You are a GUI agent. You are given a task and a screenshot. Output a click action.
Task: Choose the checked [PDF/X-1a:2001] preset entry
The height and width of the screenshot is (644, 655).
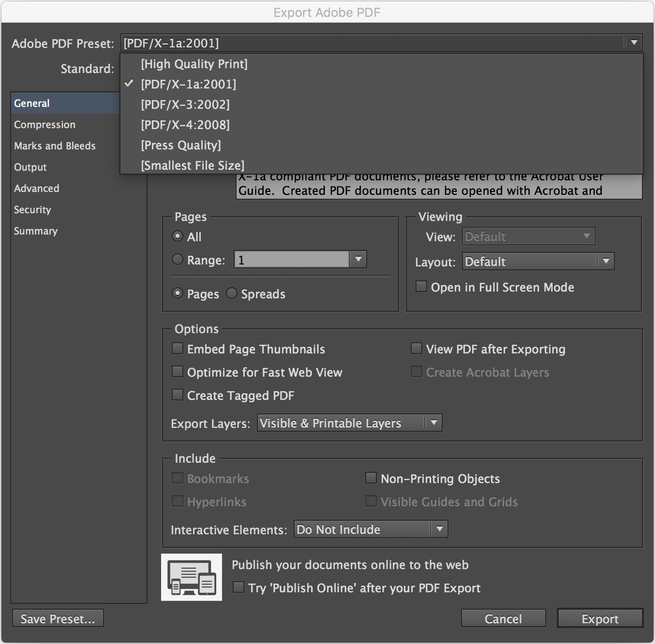[x=382, y=84]
